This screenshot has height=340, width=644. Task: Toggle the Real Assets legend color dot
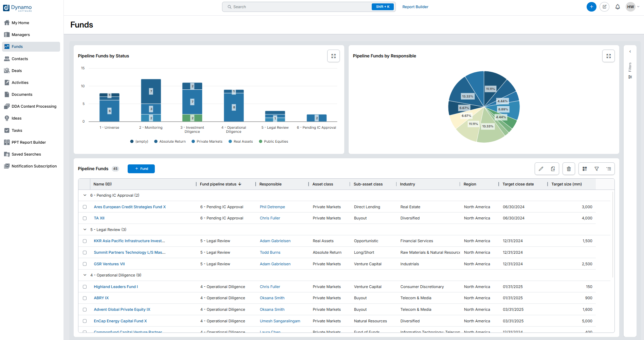[x=230, y=142]
